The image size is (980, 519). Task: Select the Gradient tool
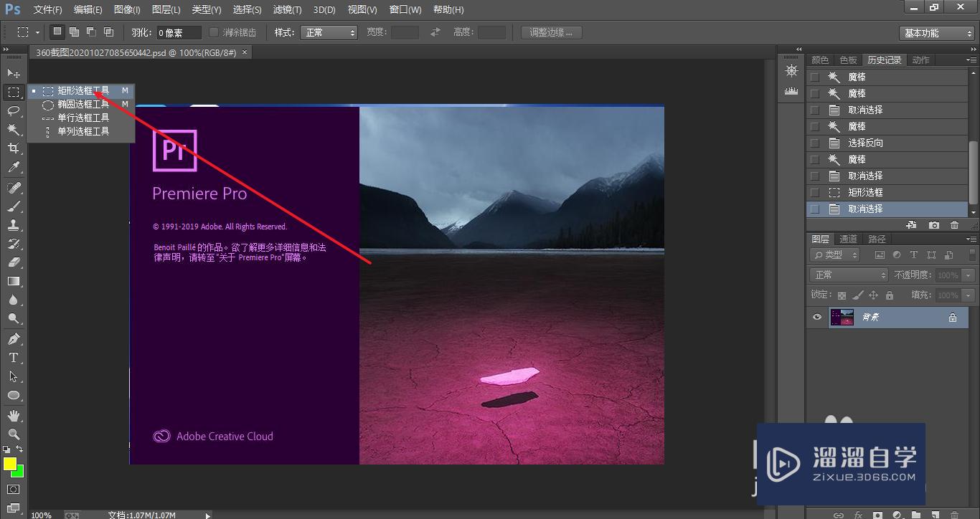click(14, 281)
